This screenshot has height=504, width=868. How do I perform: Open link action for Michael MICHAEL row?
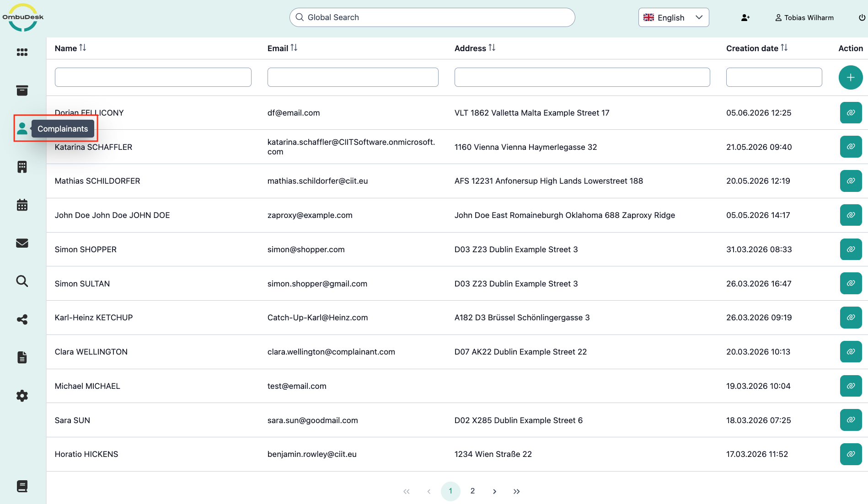tap(851, 386)
